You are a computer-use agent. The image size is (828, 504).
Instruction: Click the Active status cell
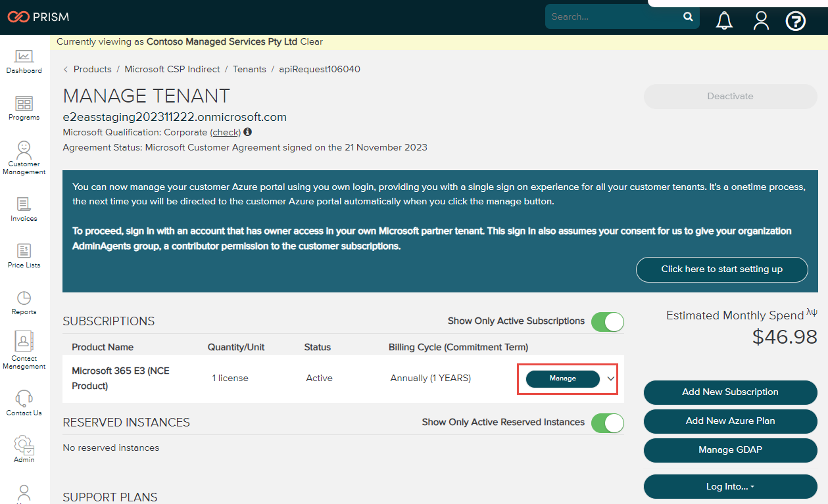point(319,378)
